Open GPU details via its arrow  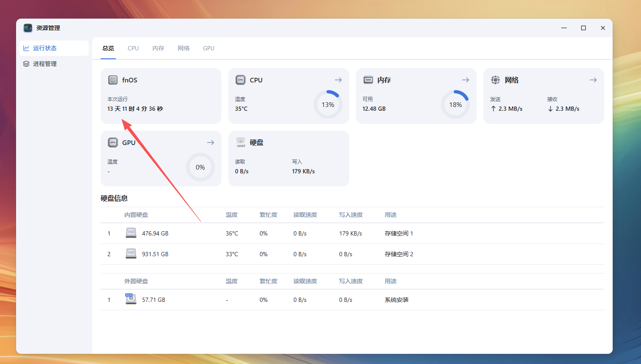click(x=210, y=142)
